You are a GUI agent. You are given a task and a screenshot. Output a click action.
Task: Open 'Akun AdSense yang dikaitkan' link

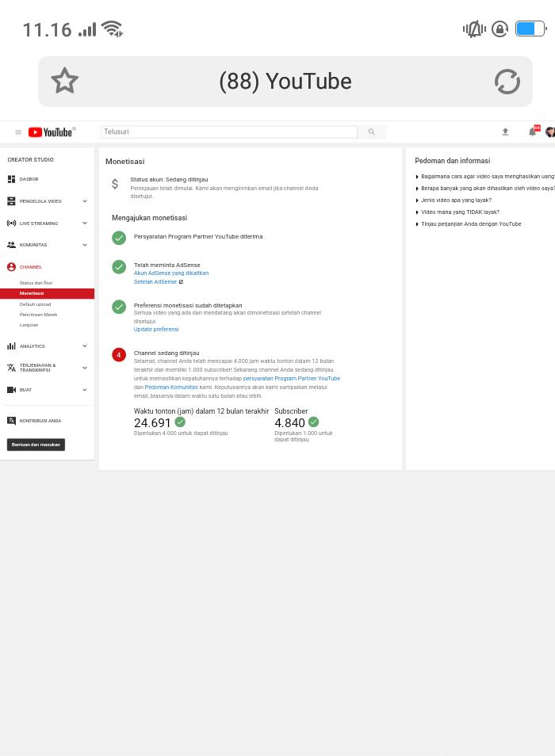171,273
